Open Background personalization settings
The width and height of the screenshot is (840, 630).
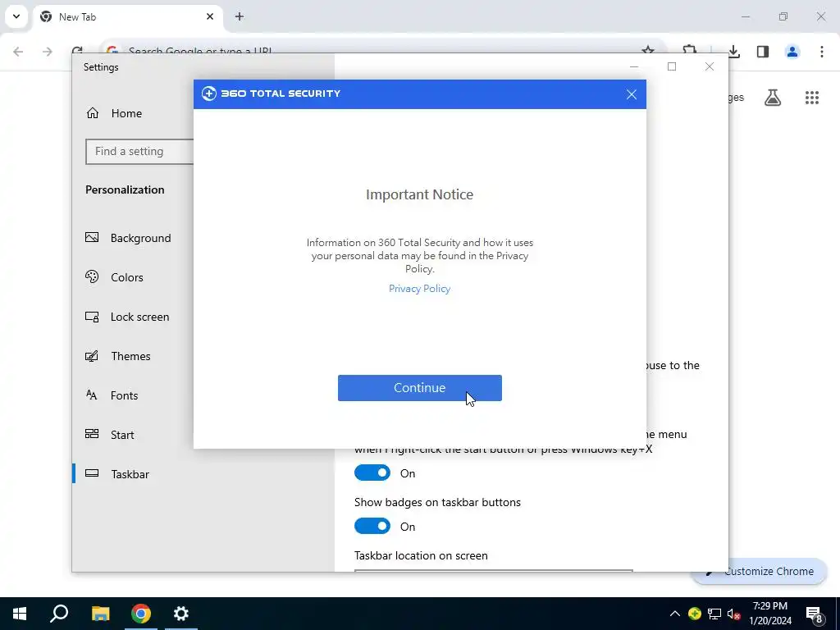tap(140, 238)
